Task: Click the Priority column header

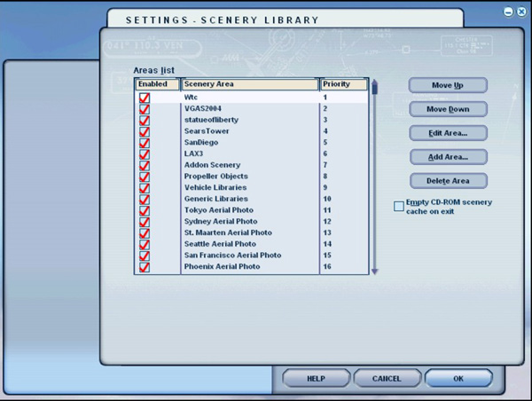Action: click(344, 84)
